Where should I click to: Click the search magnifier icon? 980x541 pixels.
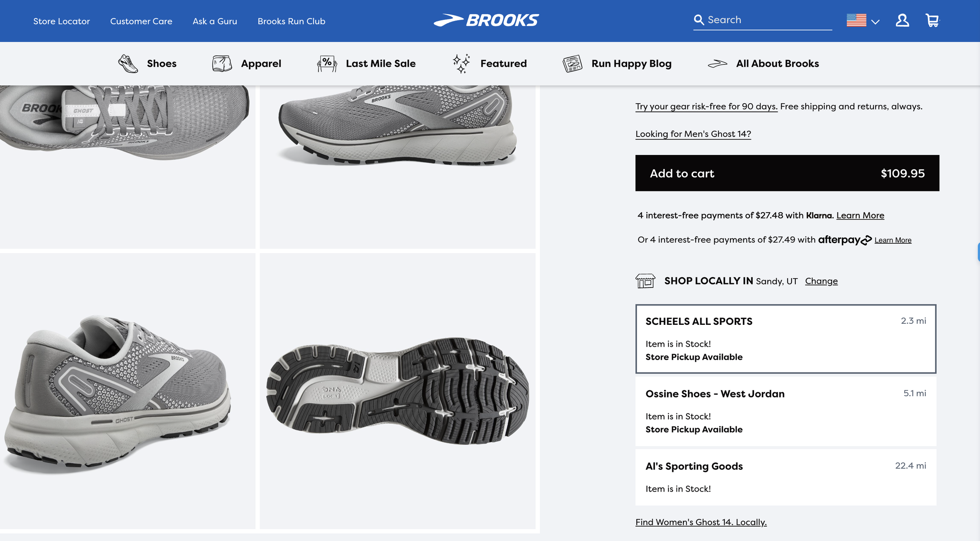[699, 20]
